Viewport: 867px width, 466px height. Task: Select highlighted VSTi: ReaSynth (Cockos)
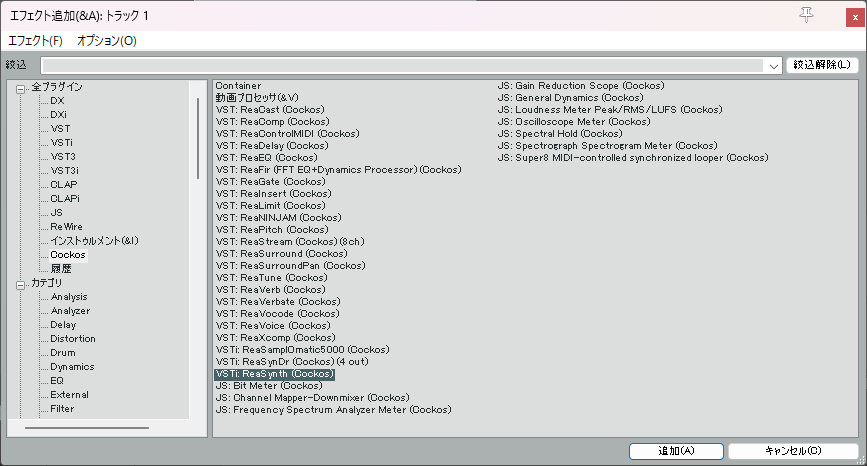pyautogui.click(x=275, y=374)
